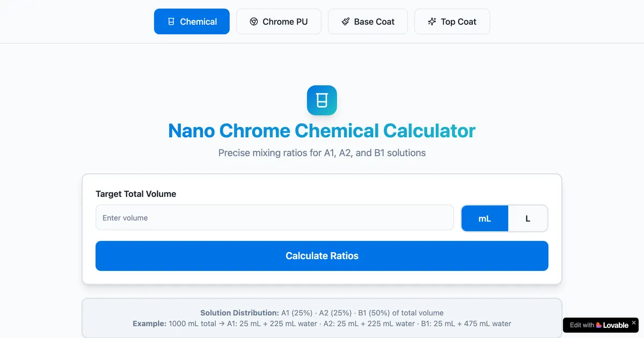
Task: Click the Target Total Volume label
Action: (x=136, y=194)
